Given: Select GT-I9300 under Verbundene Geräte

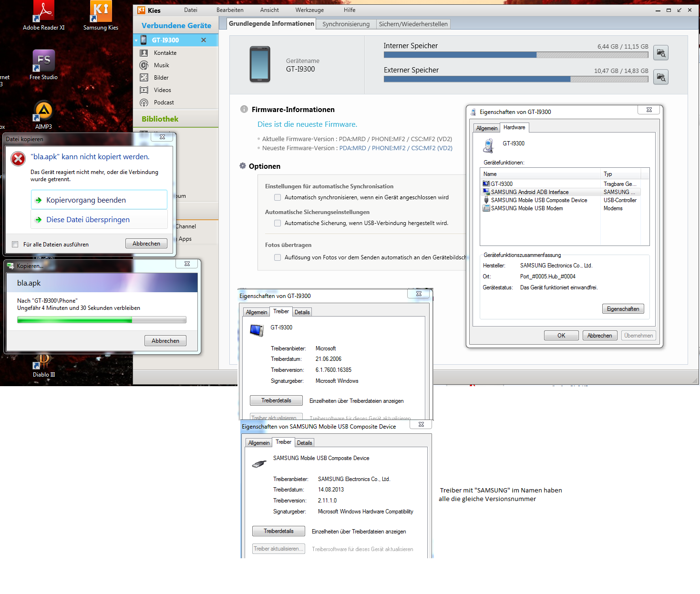Looking at the screenshot, I should point(175,40).
